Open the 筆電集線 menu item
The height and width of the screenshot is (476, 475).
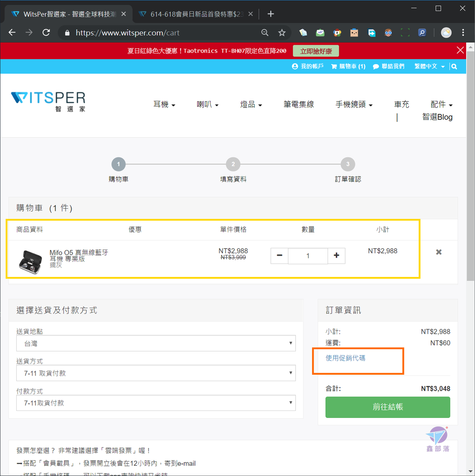[x=299, y=105]
